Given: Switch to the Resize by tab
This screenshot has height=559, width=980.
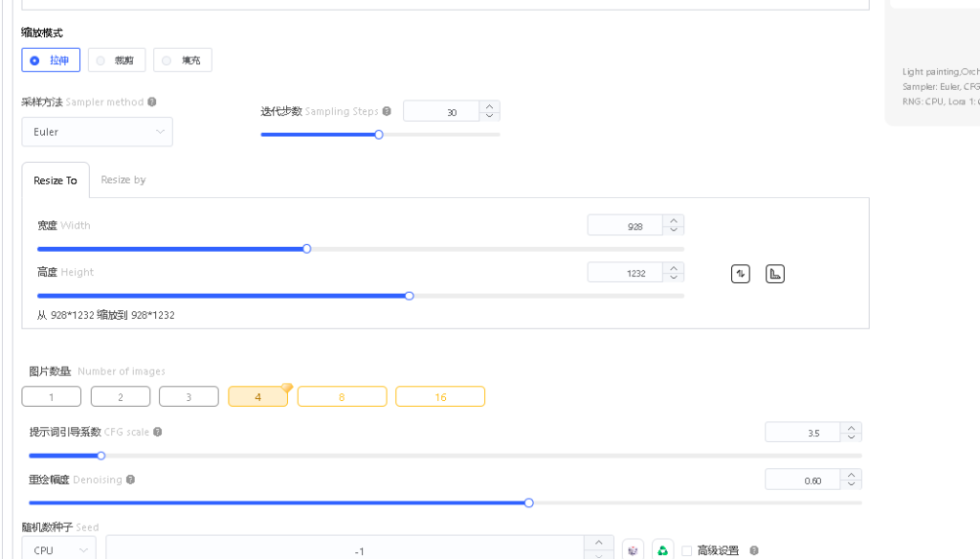Looking at the screenshot, I should [x=123, y=180].
